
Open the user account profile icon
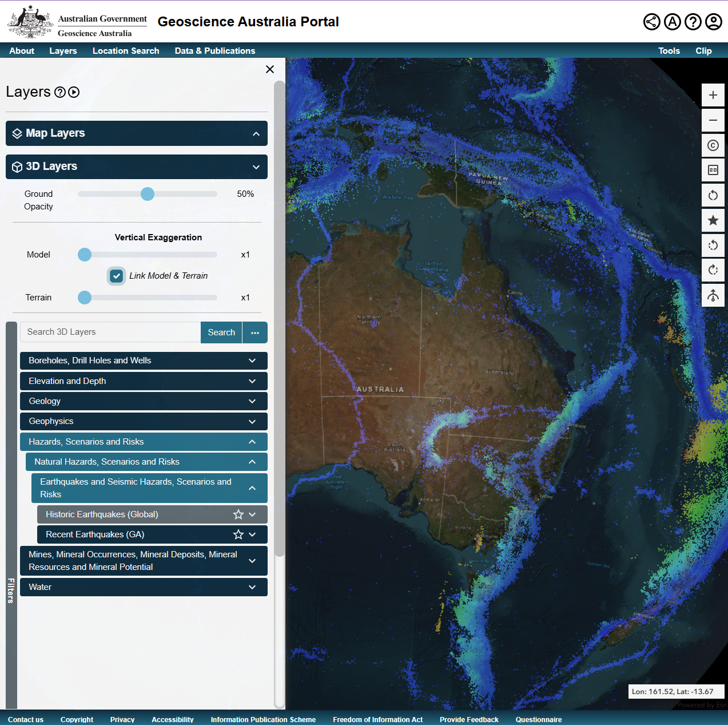[x=713, y=22]
